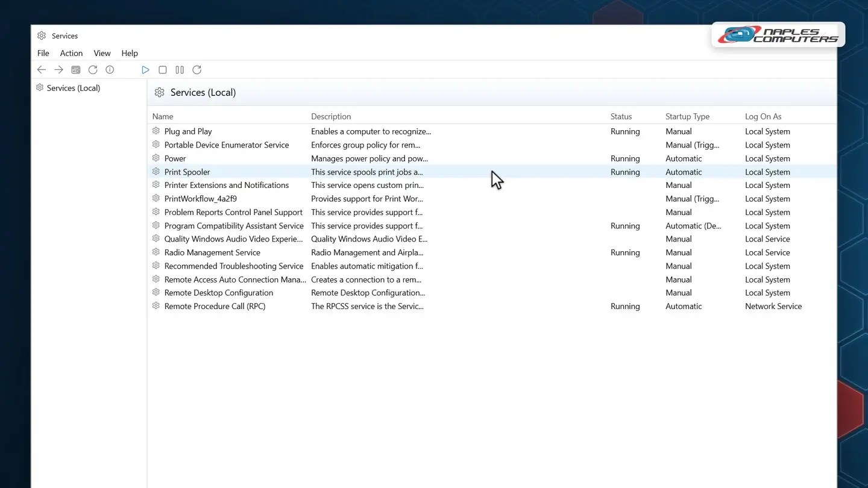This screenshot has height=488, width=868.
Task: Stop the service with the square icon
Action: (x=163, y=70)
